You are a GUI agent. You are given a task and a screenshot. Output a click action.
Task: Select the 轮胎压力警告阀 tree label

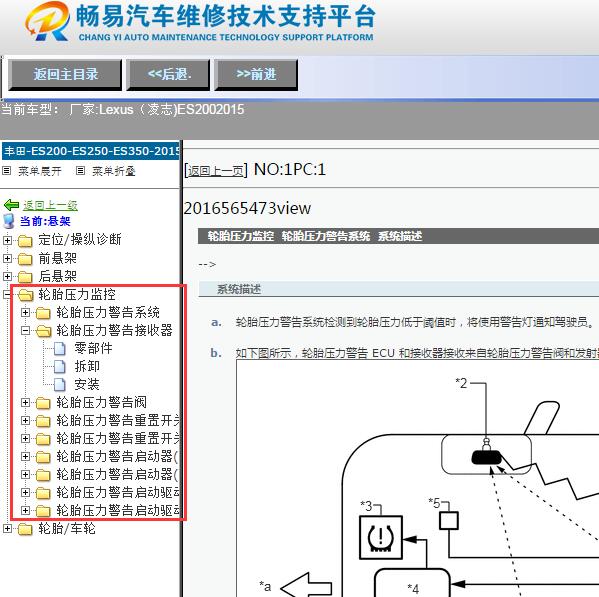(x=102, y=402)
